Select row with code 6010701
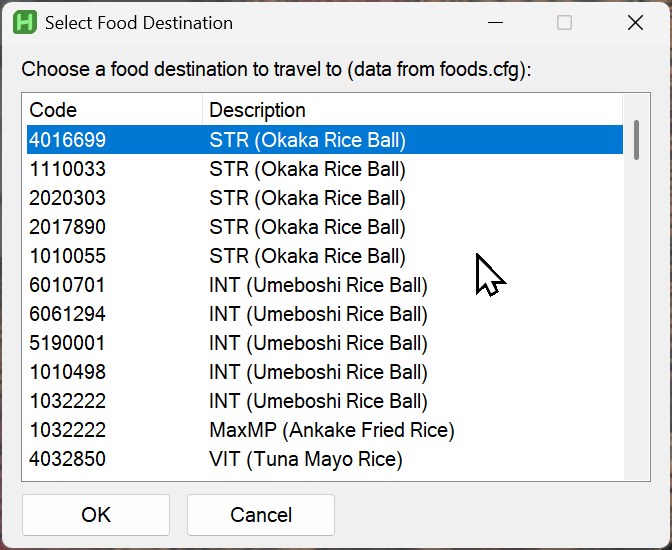 click(324, 285)
